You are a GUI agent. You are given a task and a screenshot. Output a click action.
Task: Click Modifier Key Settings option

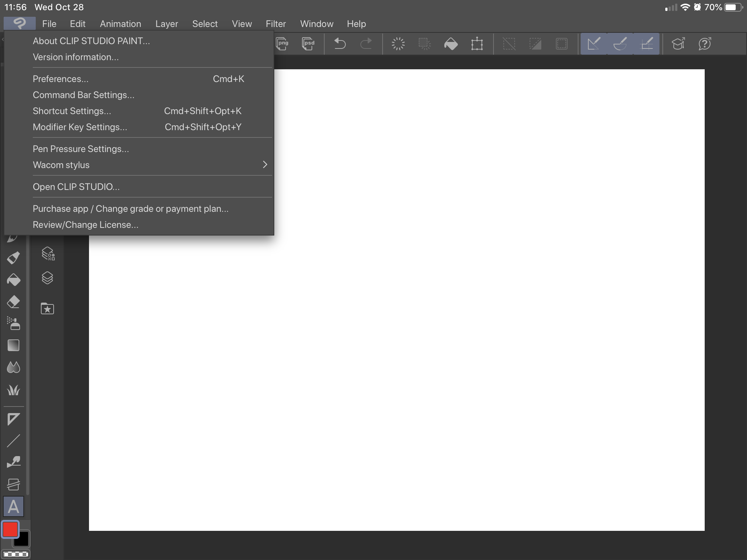click(80, 127)
